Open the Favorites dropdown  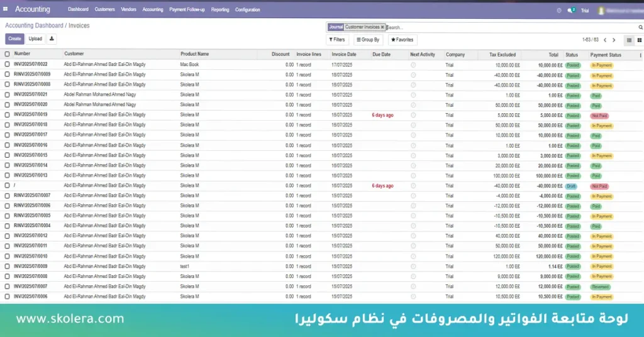pyautogui.click(x=402, y=40)
